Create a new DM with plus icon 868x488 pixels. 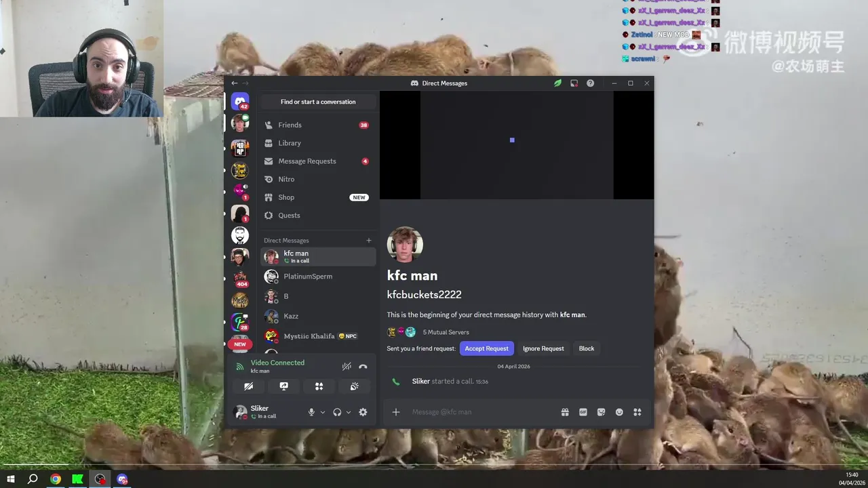click(x=369, y=240)
